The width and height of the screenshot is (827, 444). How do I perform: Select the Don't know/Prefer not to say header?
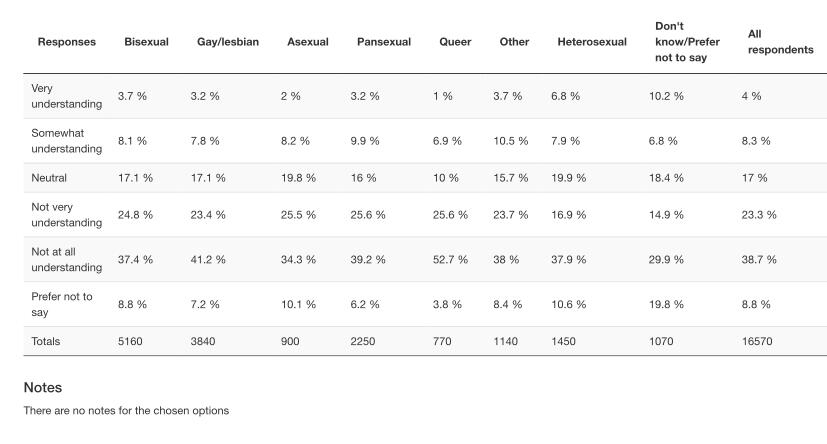pyautogui.click(x=687, y=42)
